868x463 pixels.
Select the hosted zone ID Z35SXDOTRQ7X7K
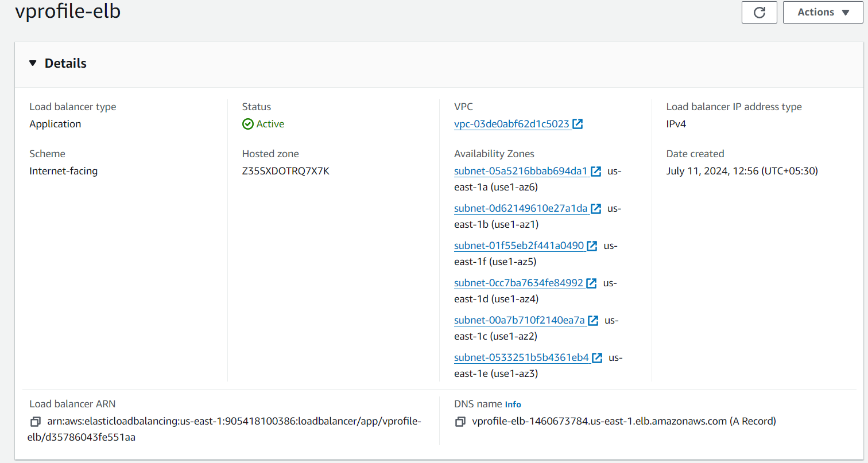pyautogui.click(x=286, y=171)
